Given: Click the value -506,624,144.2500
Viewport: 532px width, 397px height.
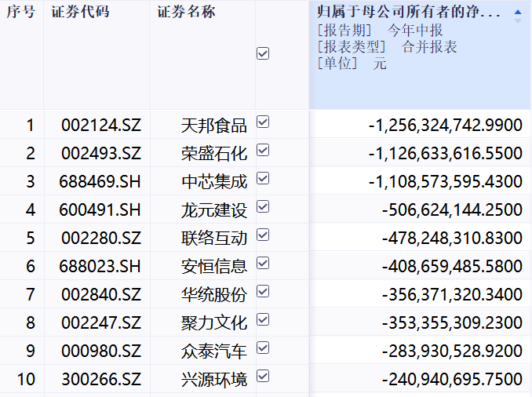Looking at the screenshot, I should 452,209.
